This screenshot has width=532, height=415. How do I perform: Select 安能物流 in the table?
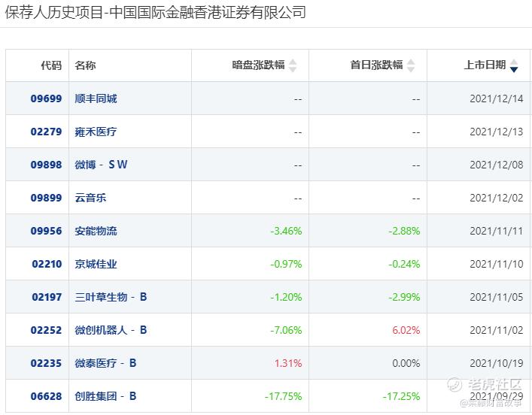pyautogui.click(x=96, y=231)
